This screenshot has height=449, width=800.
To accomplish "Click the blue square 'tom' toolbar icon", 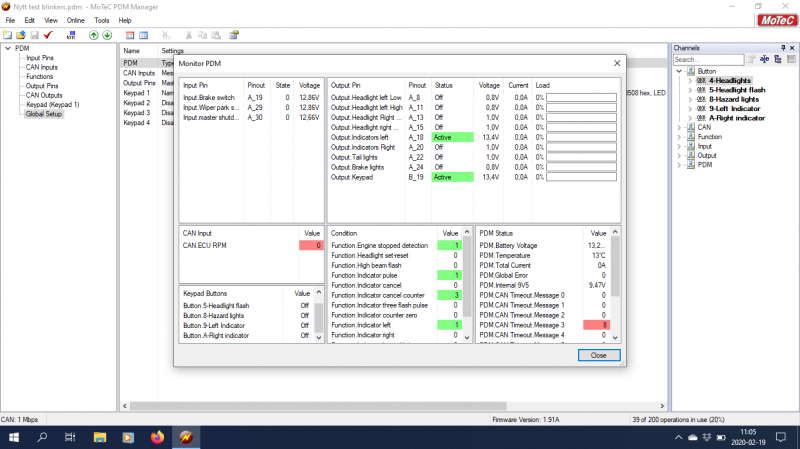I will click(71, 35).
